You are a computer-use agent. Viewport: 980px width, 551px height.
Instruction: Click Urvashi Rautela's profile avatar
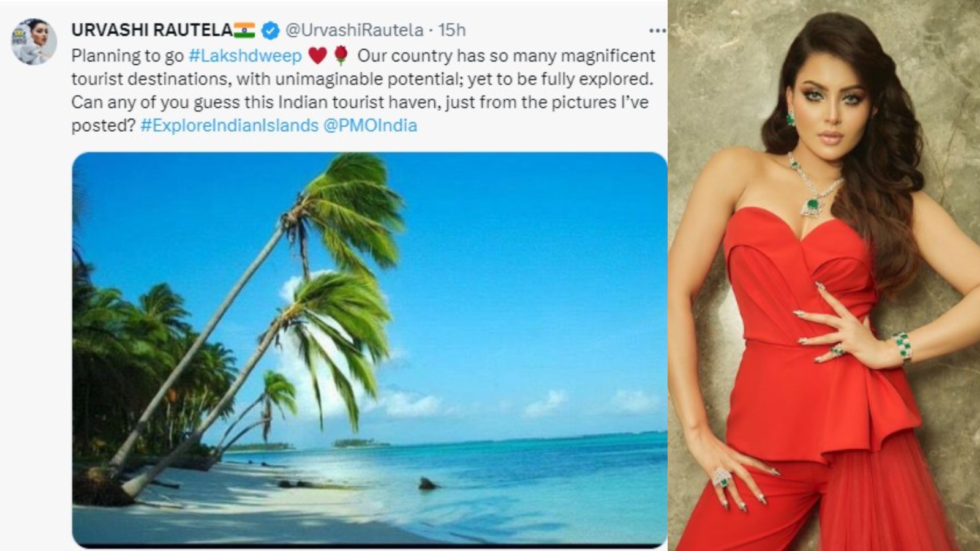click(x=34, y=42)
